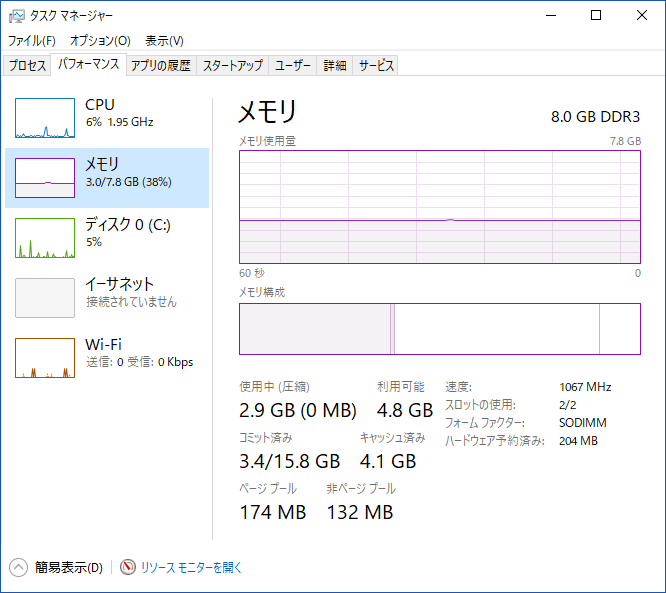Select the CPU usage mini graph
Viewport: 666px width, 593px height.
click(45, 118)
